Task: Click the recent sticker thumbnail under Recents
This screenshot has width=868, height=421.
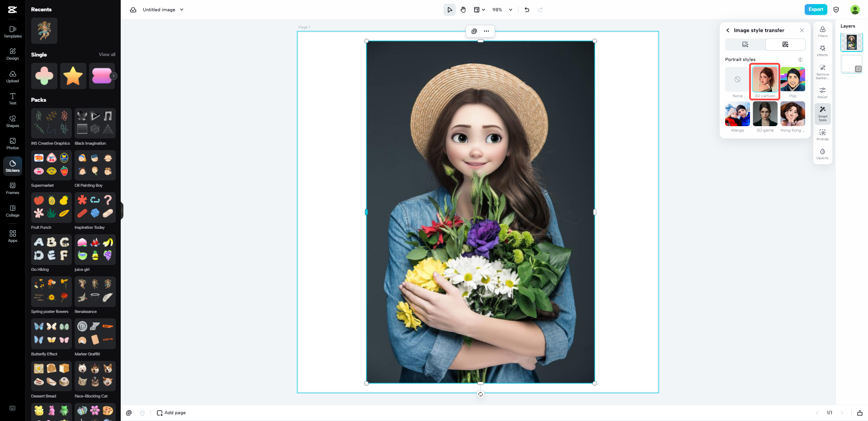Action: (x=44, y=31)
